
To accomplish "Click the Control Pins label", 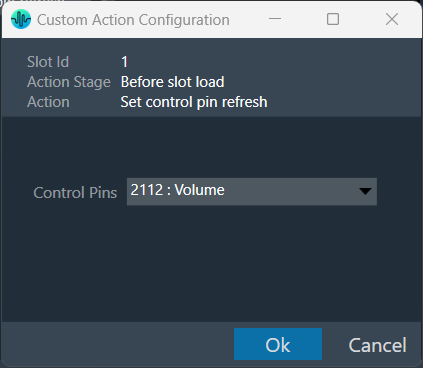I will click(x=75, y=193).
